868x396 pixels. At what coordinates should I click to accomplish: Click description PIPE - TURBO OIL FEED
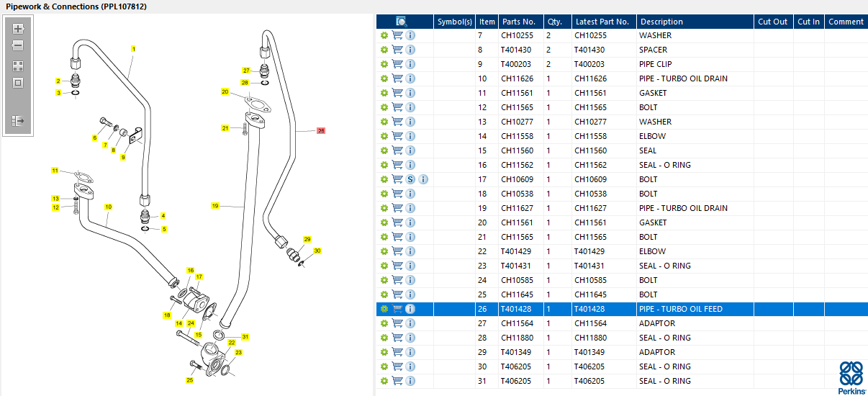(681, 309)
